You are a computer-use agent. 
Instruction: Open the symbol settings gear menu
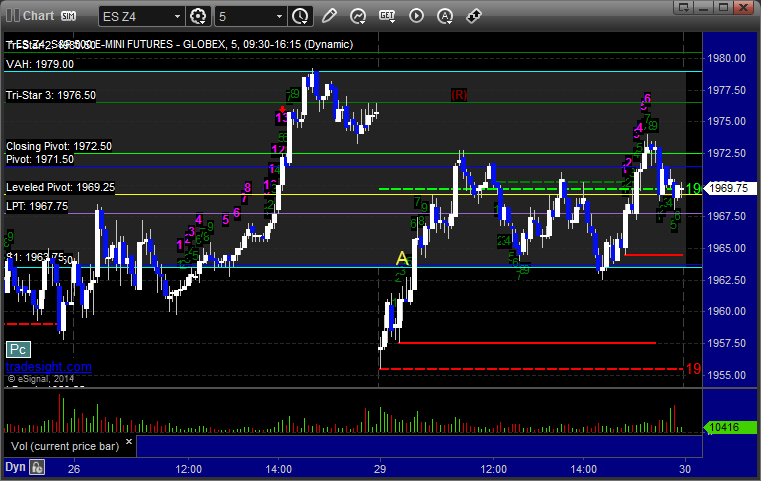(198, 17)
